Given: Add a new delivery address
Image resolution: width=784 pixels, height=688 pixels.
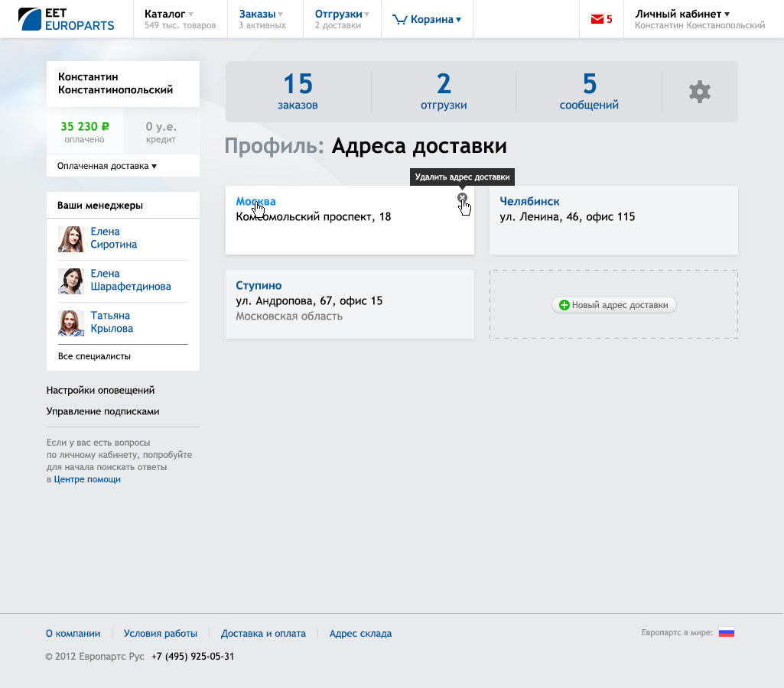Looking at the screenshot, I should tap(613, 305).
